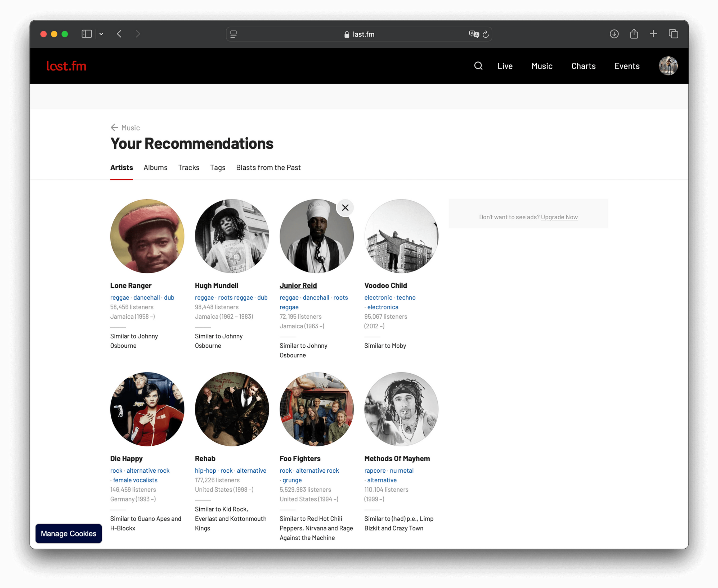Screen dimensions: 718x588
Task: Open Safari's downloads icon
Action: pos(614,34)
